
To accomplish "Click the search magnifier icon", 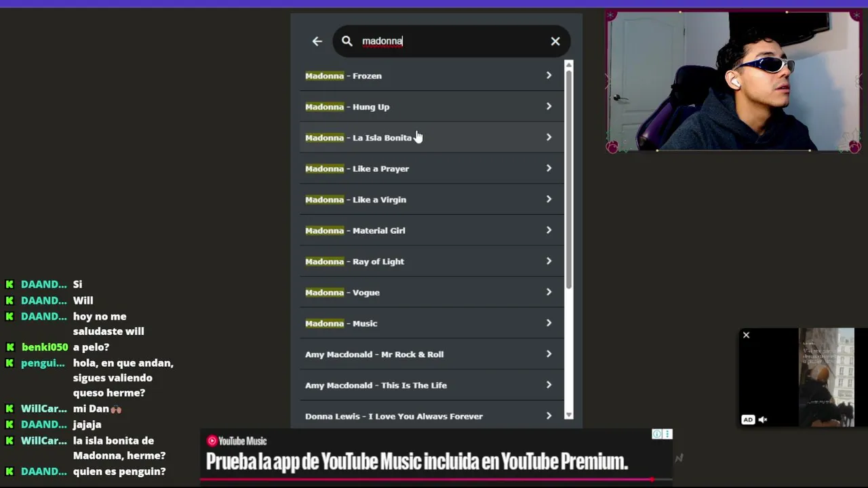I will coord(347,41).
